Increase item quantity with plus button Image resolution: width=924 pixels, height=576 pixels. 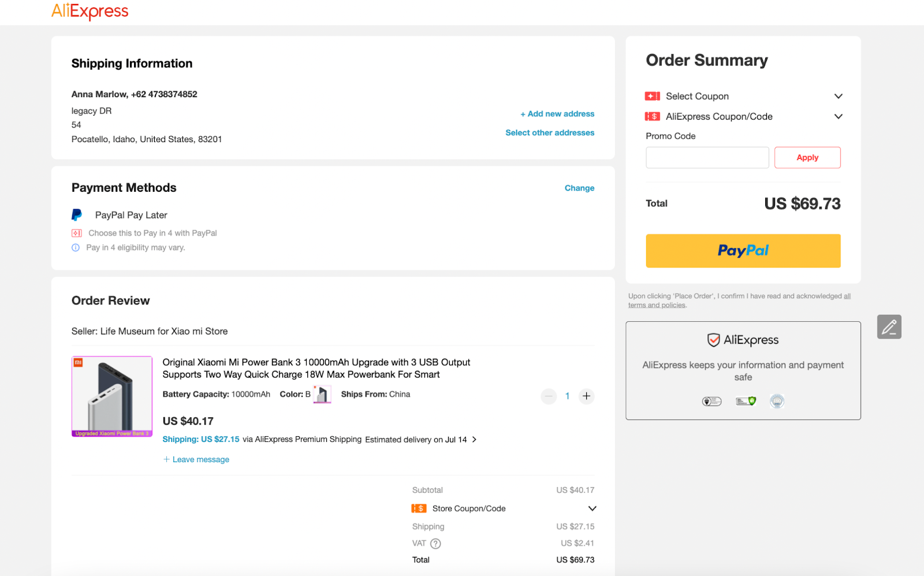coord(586,396)
